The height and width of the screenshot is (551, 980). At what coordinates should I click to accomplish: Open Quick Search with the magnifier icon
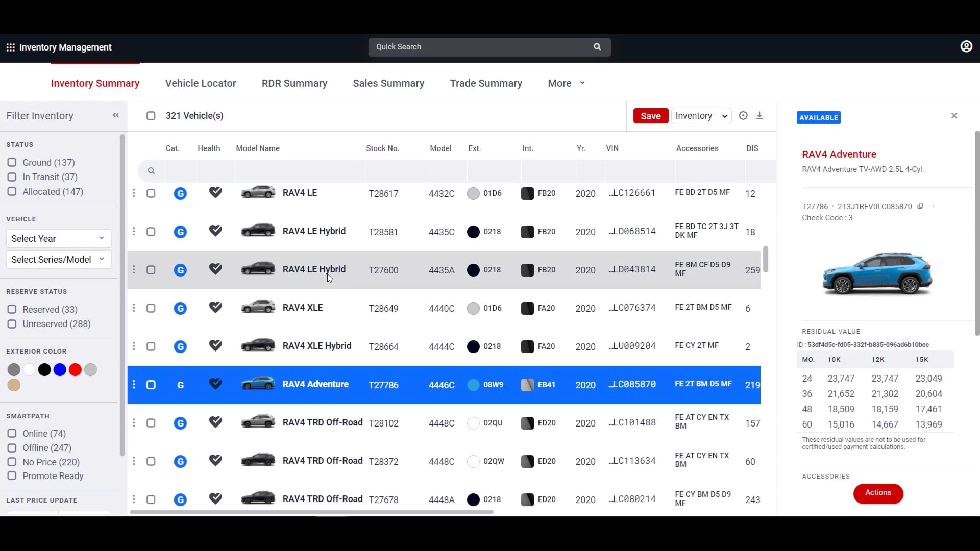click(x=597, y=46)
